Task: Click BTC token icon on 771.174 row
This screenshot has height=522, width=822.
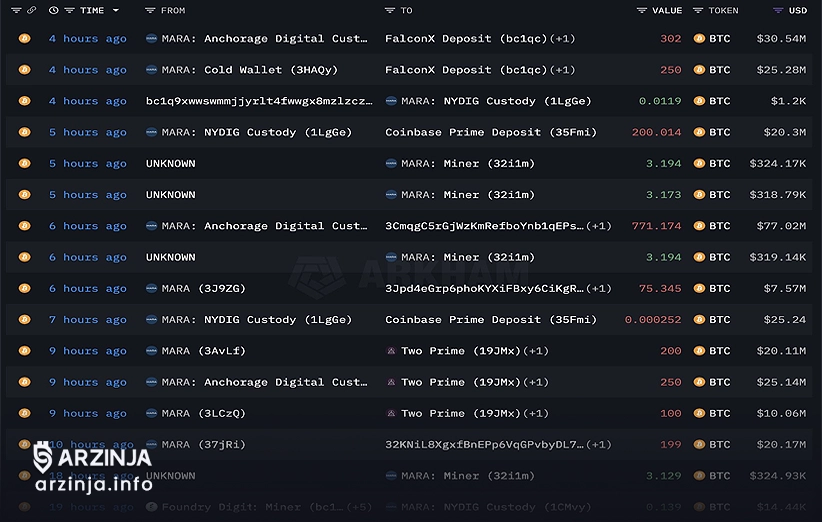Action: [x=698, y=226]
